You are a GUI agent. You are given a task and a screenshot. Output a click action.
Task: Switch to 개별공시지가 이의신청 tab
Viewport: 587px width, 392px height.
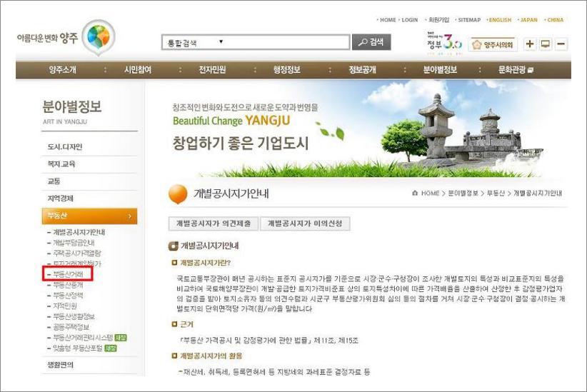tap(305, 223)
